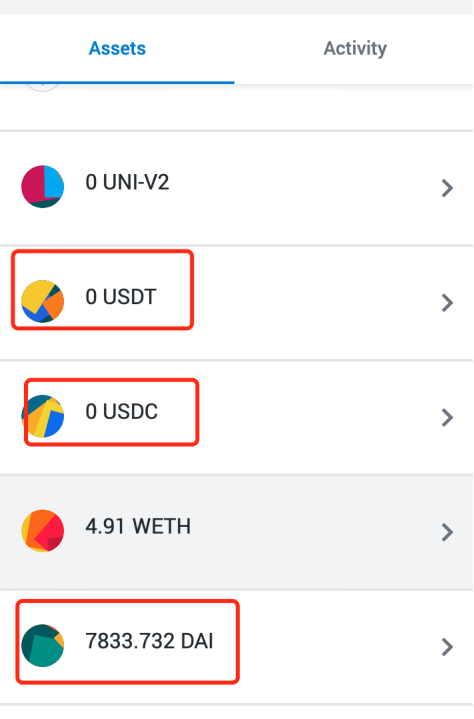Screen dimensions: 474x719
Task: Select the Assets tab
Action: tap(117, 48)
